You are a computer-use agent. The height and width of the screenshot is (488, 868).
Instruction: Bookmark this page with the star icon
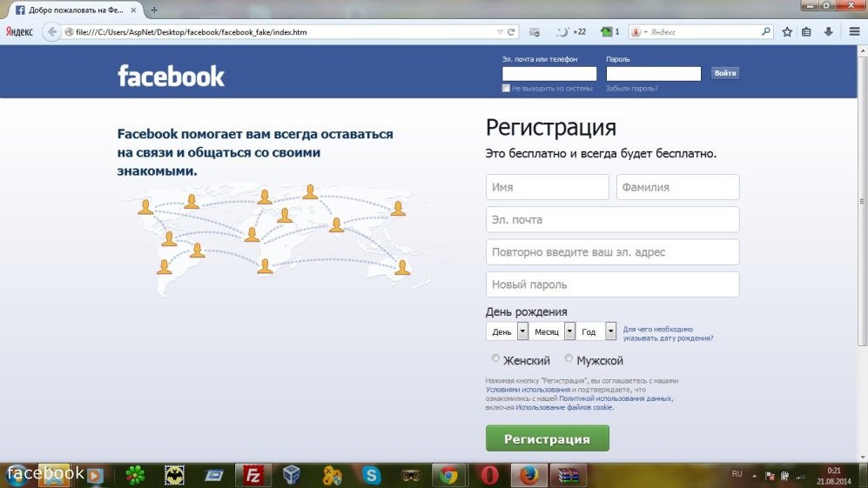coord(787,32)
